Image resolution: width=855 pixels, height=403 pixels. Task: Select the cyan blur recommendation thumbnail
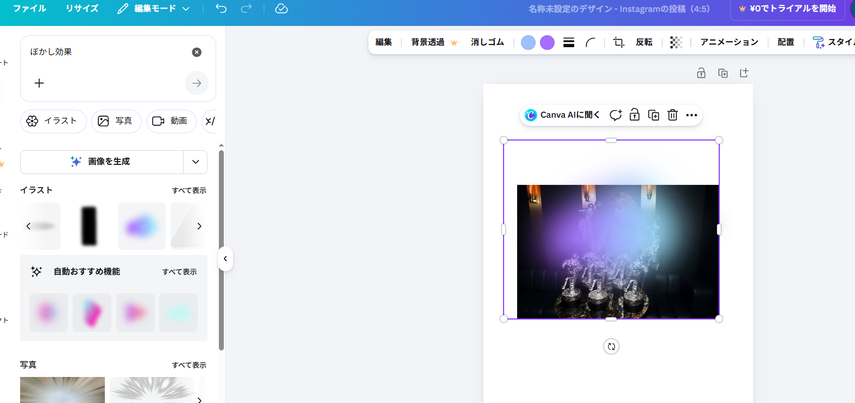coord(178,312)
